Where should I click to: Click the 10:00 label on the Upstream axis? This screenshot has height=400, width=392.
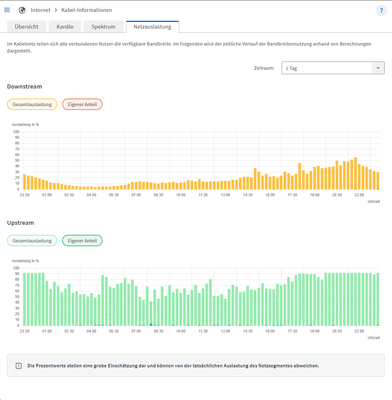click(x=181, y=331)
